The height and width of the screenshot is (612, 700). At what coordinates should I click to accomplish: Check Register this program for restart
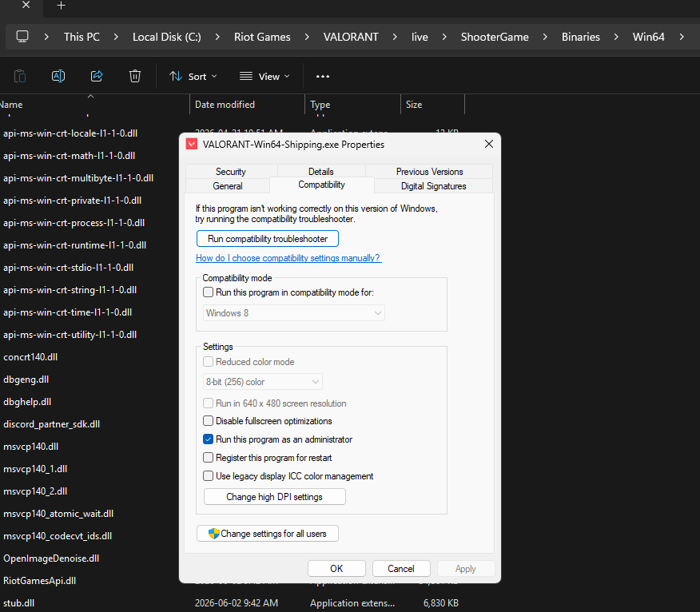(x=208, y=458)
